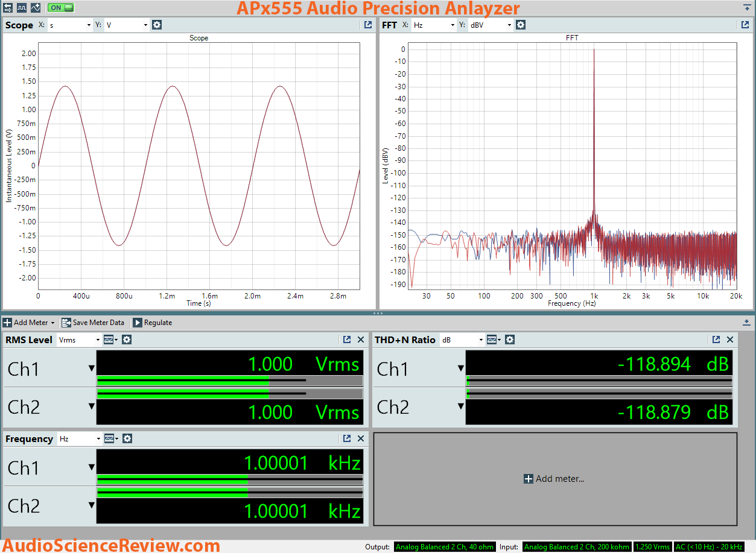Open Scope graph settings gear
Image resolution: width=756 pixels, height=553 pixels.
157,25
